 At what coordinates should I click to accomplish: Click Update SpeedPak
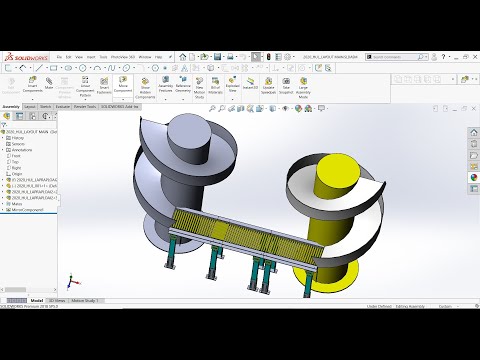click(x=268, y=86)
